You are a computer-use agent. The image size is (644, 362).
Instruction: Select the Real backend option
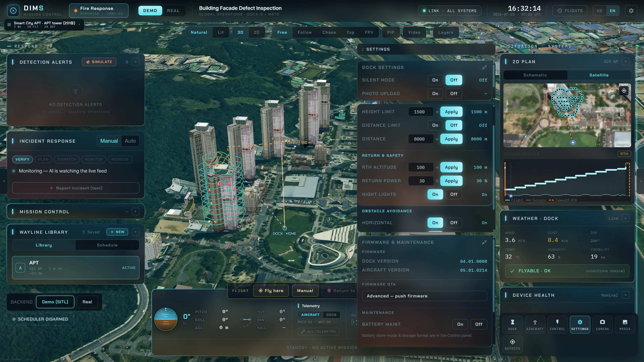coord(87,302)
